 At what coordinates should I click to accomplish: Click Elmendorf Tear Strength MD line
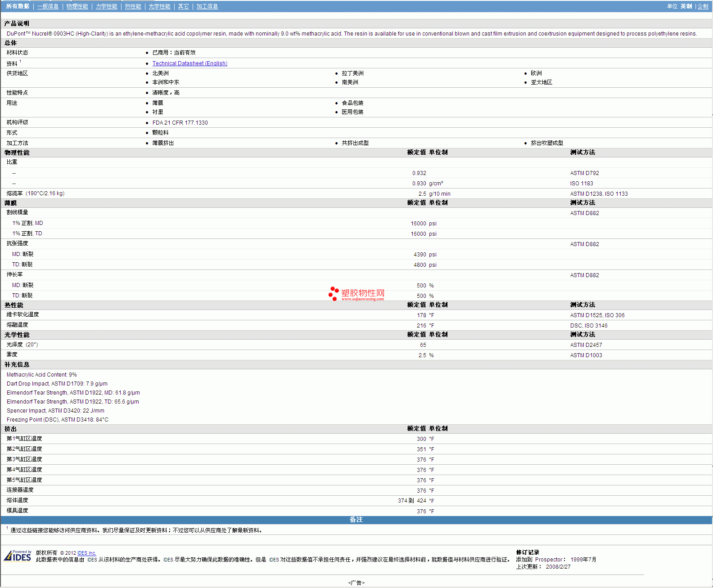(x=73, y=393)
